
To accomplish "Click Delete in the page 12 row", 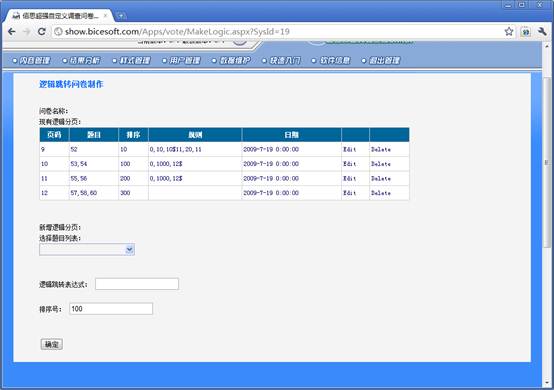I will click(x=381, y=193).
